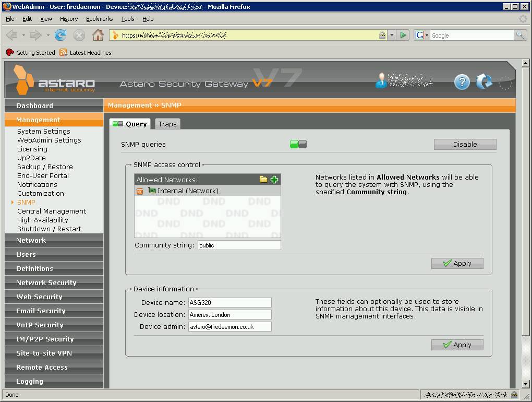Select the Query tab
The height and width of the screenshot is (402, 532).
130,124
